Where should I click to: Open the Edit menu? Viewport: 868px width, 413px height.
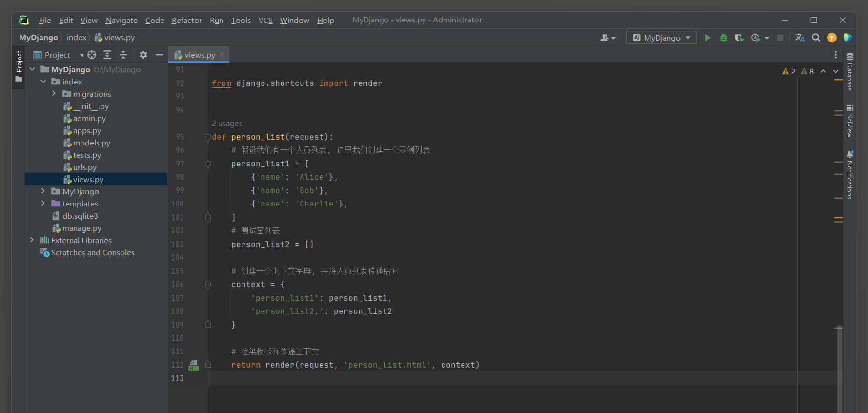coord(66,20)
